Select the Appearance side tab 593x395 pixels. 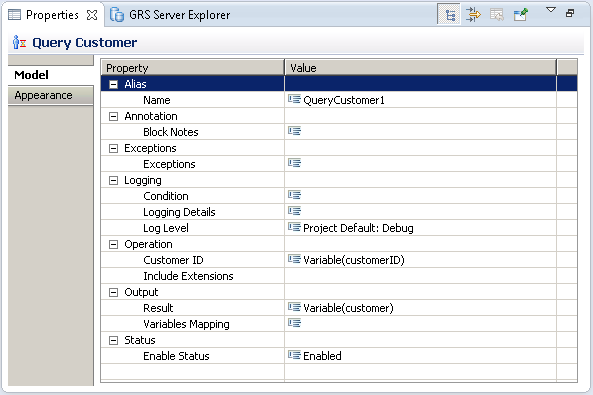(51, 95)
